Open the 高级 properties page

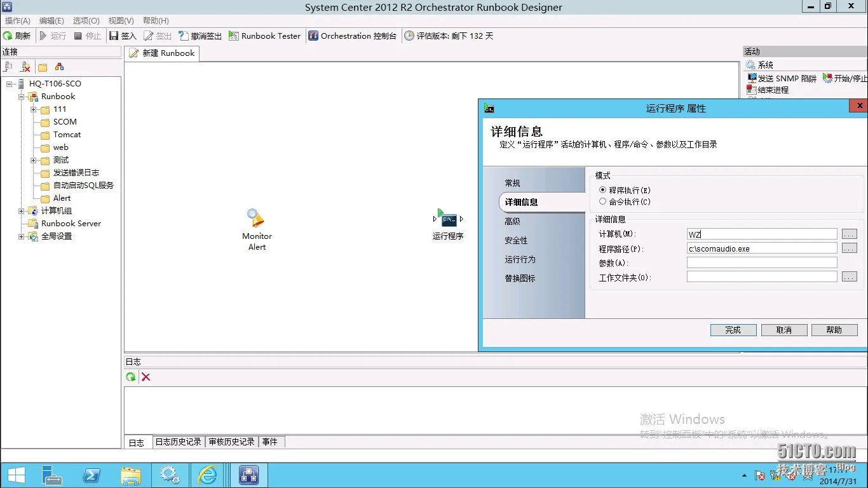click(x=512, y=221)
